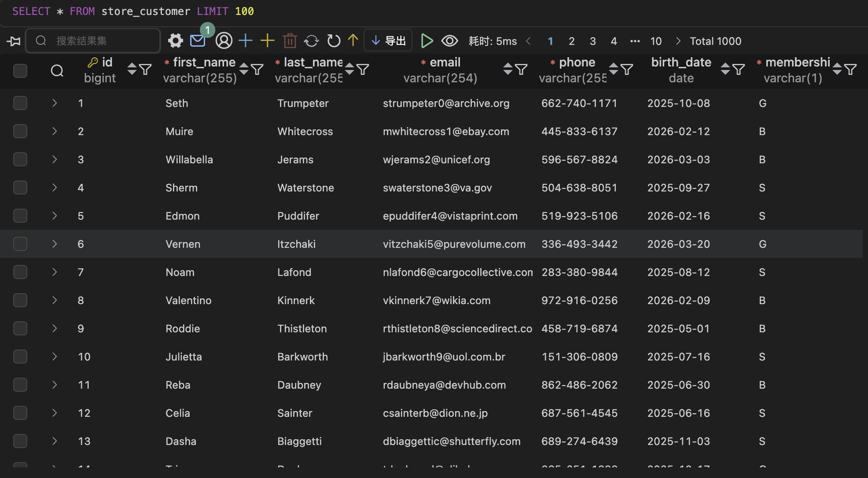Expand row 5 Edmon details chevron
Screen dimensions: 868x478
tap(55, 216)
